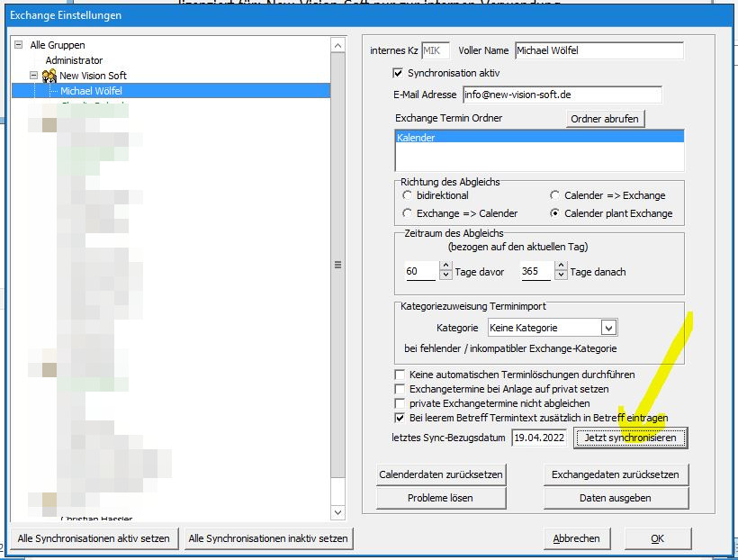The image size is (738, 560).
Task: Click the group icon beside New Vision Soft
Action: click(x=48, y=75)
